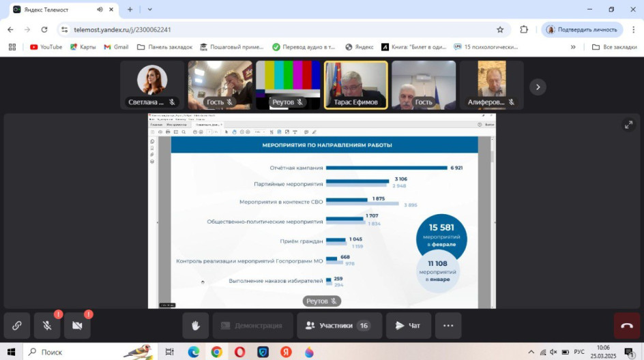Open the YouTube bookmark
Viewport: 644px width, 360px height.
pos(46,47)
